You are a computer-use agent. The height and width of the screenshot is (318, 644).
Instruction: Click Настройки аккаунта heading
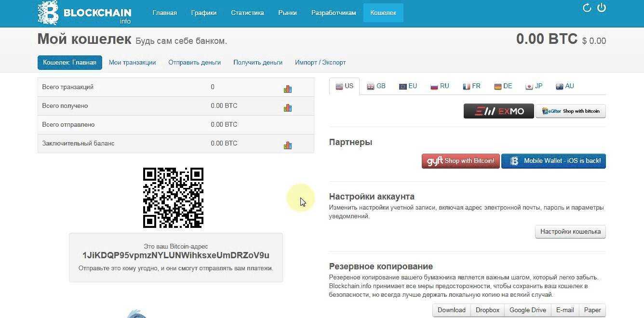click(372, 197)
